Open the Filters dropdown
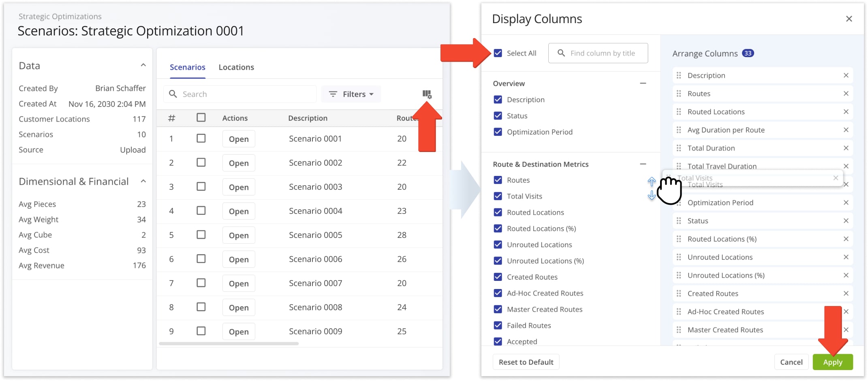 (351, 94)
